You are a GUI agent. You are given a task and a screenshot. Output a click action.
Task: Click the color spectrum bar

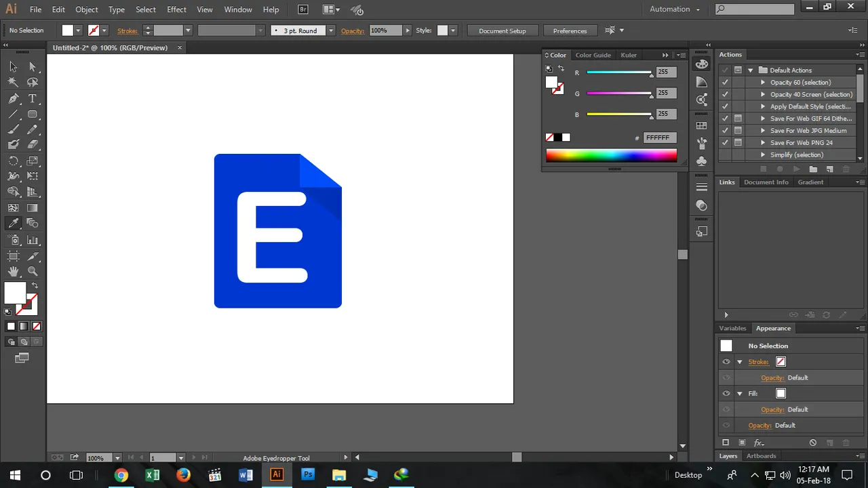coord(611,155)
